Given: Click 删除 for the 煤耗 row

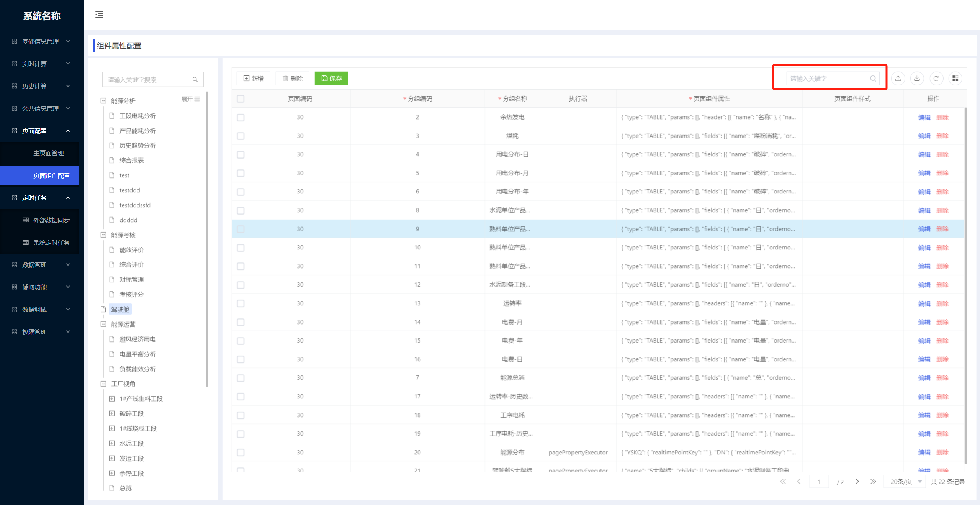Looking at the screenshot, I should pos(942,136).
